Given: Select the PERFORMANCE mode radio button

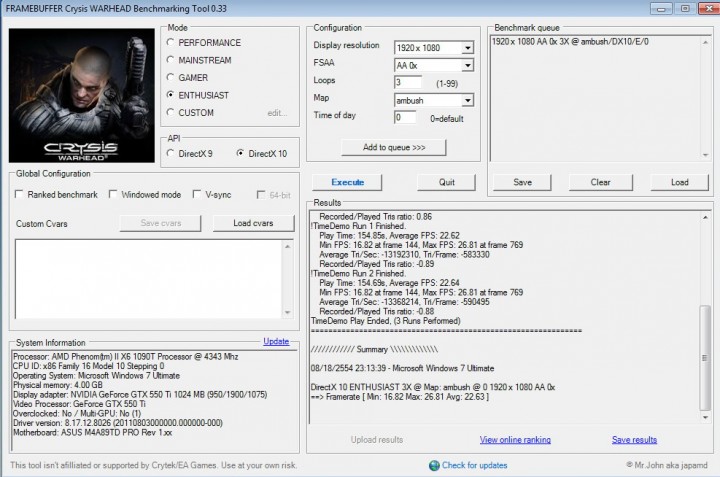Looking at the screenshot, I should (x=170, y=42).
